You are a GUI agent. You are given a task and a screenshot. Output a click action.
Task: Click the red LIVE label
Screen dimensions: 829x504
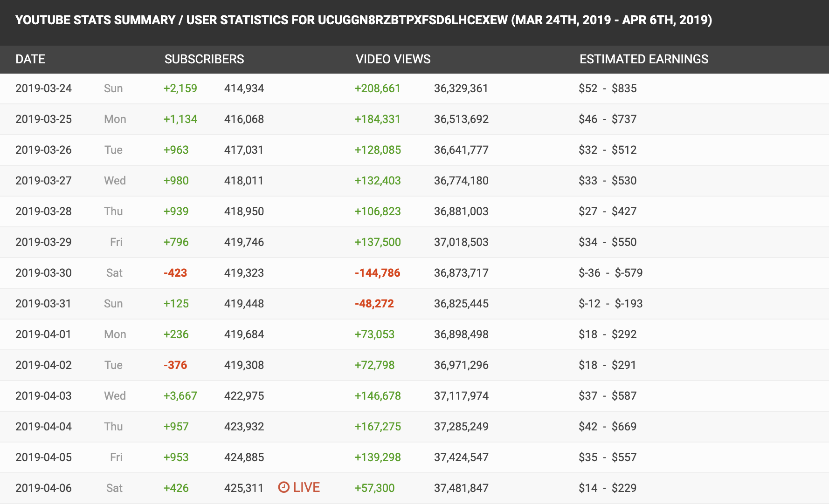(306, 487)
